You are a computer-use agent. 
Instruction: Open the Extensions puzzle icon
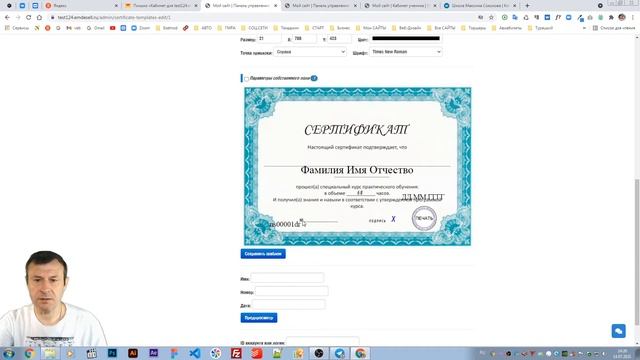pyautogui.click(x=611, y=18)
